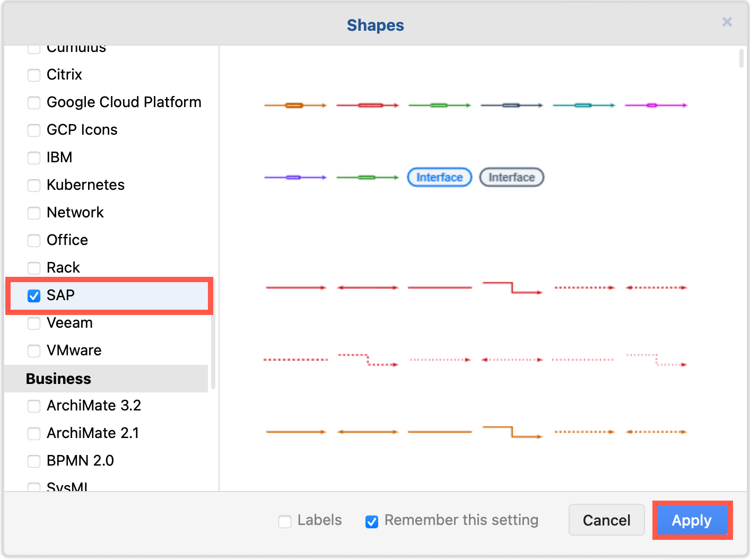Check the BPMN 2.0 library

[33, 461]
